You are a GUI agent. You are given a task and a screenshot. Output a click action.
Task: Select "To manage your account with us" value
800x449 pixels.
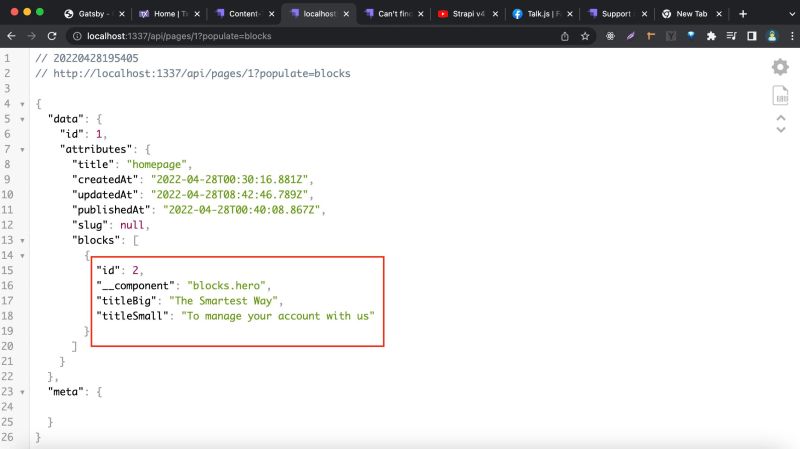[278, 316]
